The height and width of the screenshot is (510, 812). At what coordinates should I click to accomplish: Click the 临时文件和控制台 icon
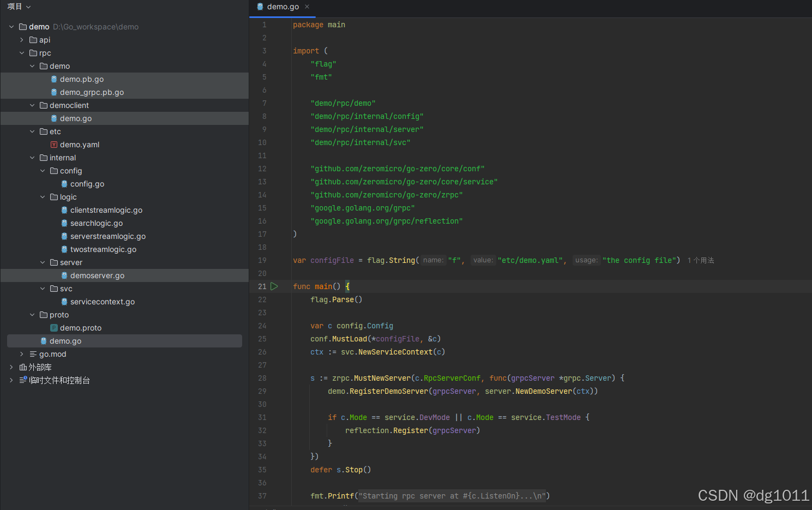coord(23,380)
